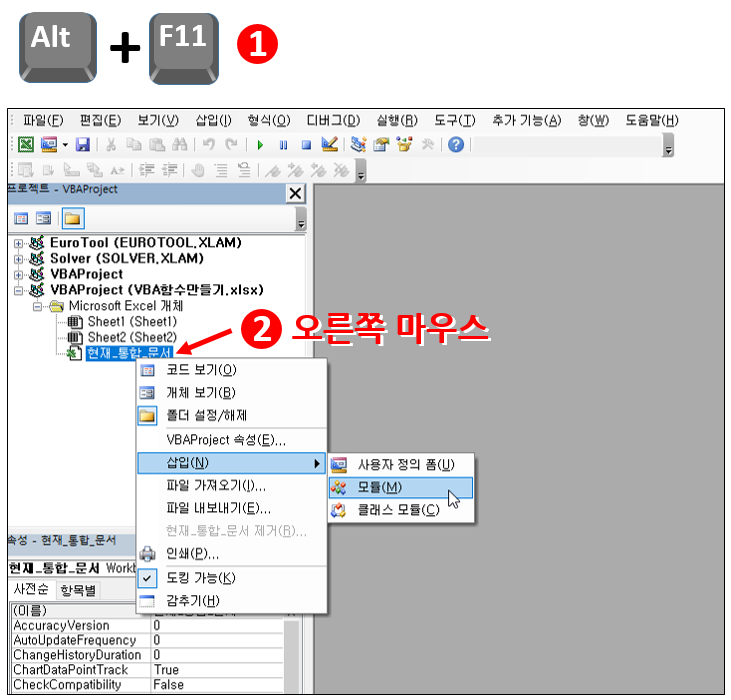731x700 pixels.
Task: Click the toolbar options arrow on the standard toolbar
Action: click(669, 145)
